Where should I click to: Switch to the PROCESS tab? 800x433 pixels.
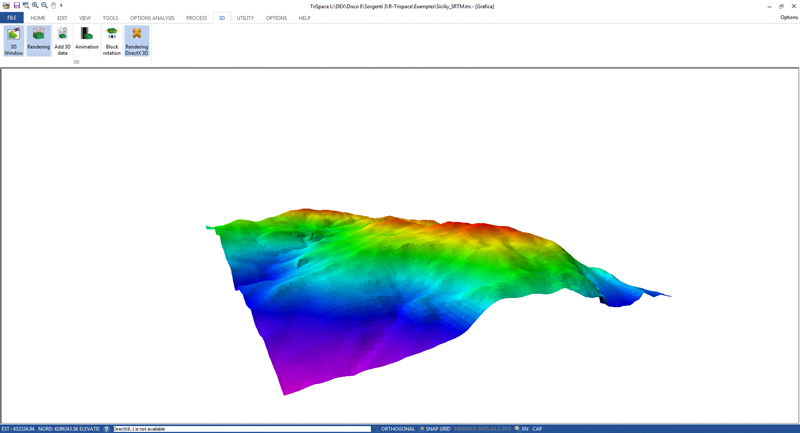(x=196, y=18)
